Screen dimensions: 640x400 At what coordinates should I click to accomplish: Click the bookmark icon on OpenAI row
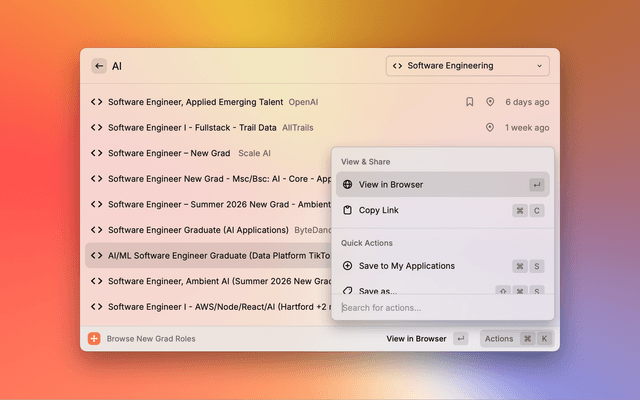470,102
